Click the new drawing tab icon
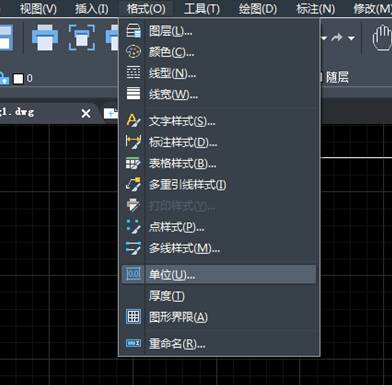Screen dimensions: 392x385 111,114
